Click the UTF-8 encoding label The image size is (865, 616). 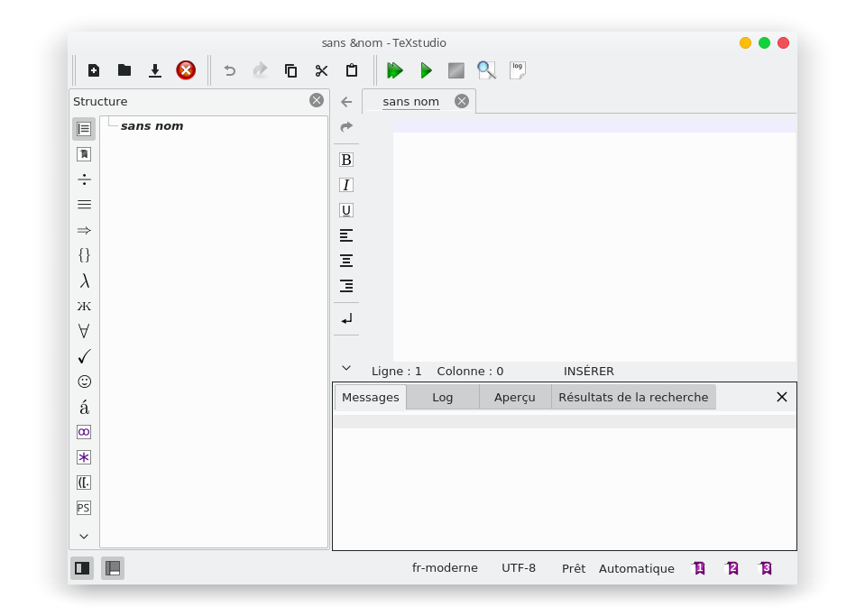point(519,568)
